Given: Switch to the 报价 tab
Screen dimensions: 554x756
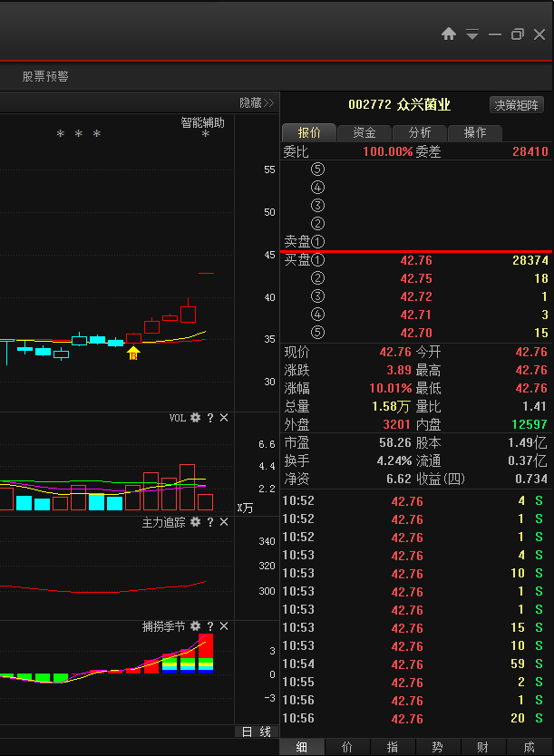Looking at the screenshot, I should (x=309, y=132).
